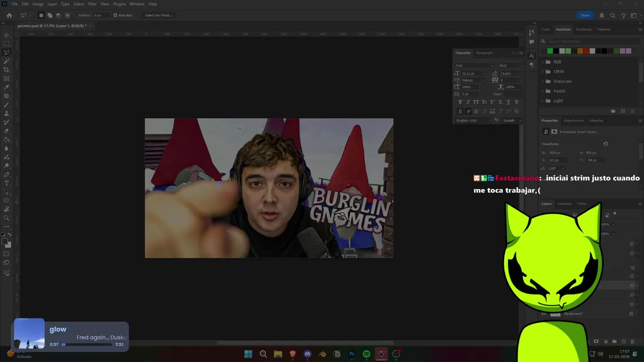
Task: Toggle Faux Bold in Character panel
Action: click(x=460, y=102)
